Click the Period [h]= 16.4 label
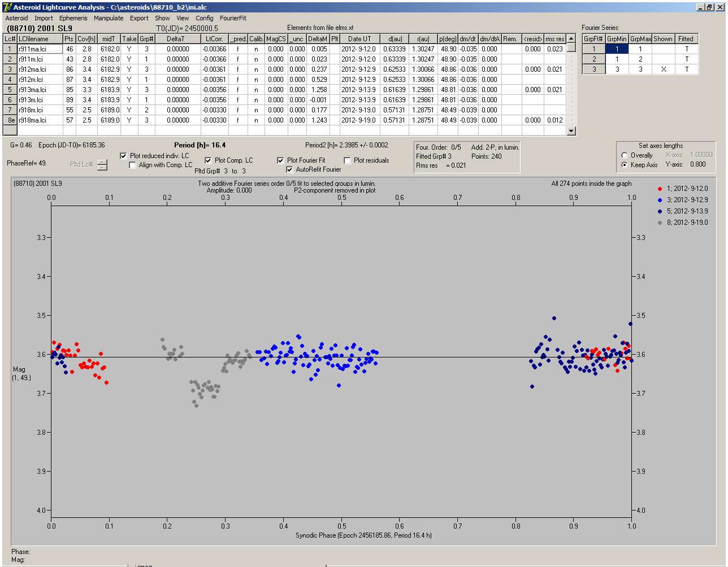728x567 pixels. click(x=200, y=145)
